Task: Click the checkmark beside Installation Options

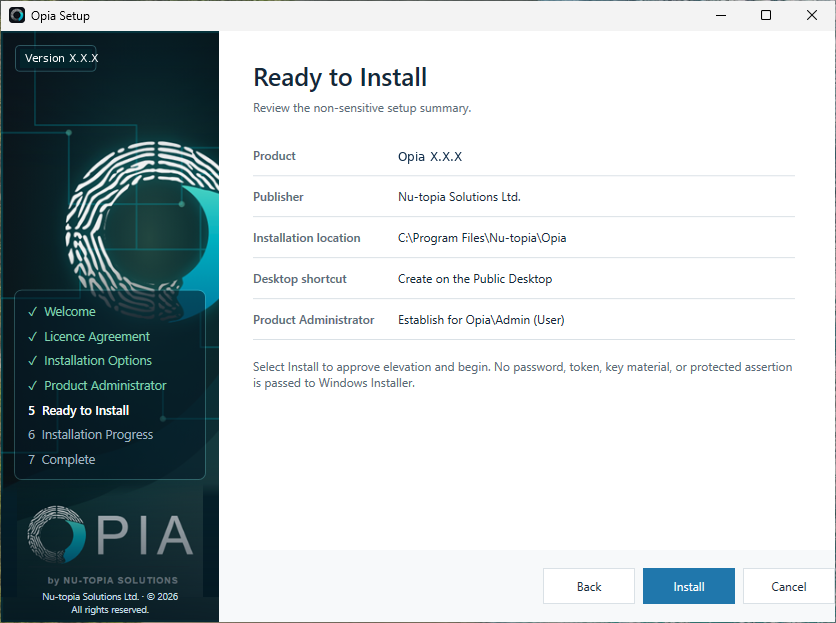Action: click(x=33, y=361)
